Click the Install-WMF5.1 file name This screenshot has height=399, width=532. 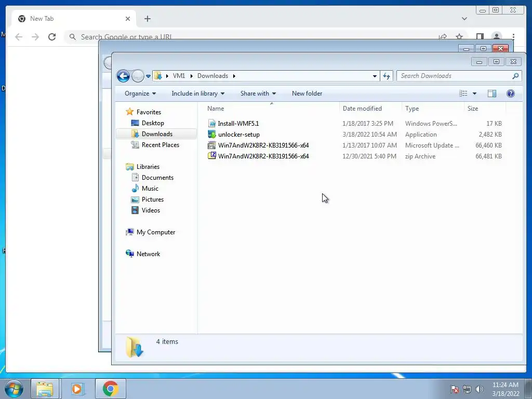pyautogui.click(x=238, y=124)
